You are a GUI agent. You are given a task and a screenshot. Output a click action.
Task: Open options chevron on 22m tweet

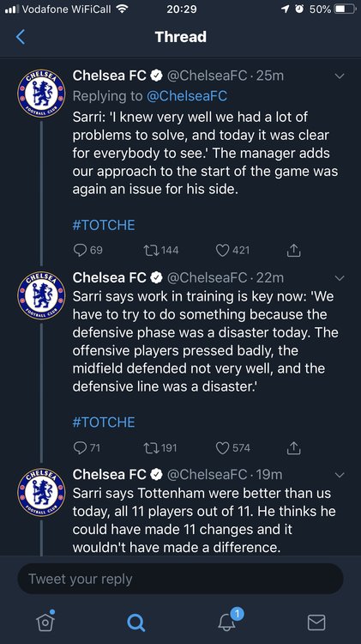point(340,278)
